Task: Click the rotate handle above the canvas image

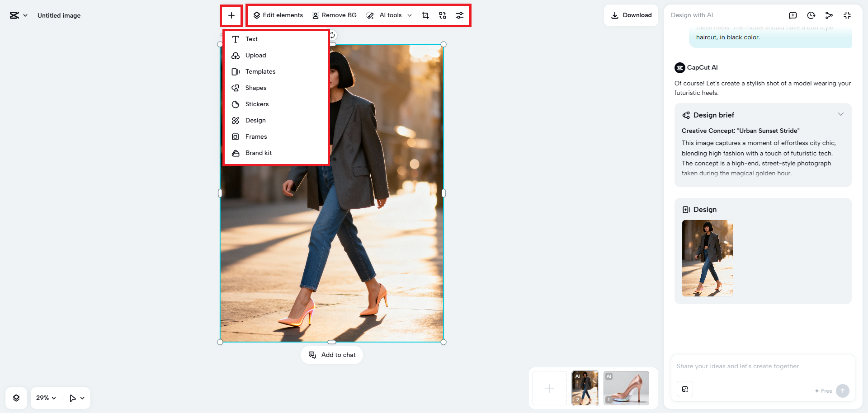Action: point(332,35)
